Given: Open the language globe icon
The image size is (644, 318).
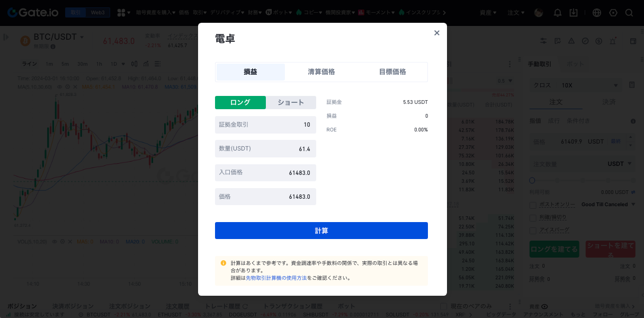Looking at the screenshot, I should point(597,12).
